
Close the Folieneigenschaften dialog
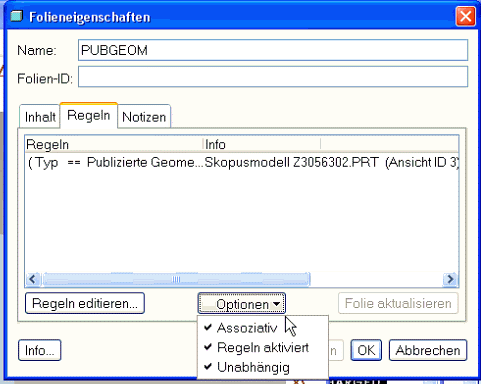pyautogui.click(x=465, y=16)
